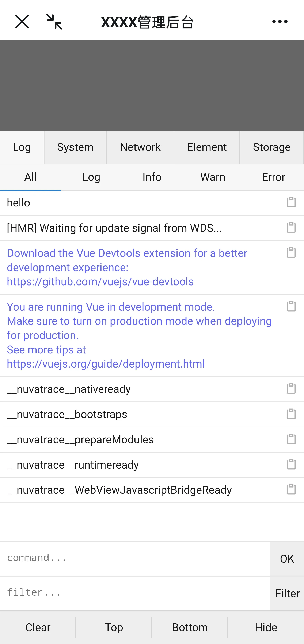
Task: Switch to the Network tab
Action: (x=140, y=147)
